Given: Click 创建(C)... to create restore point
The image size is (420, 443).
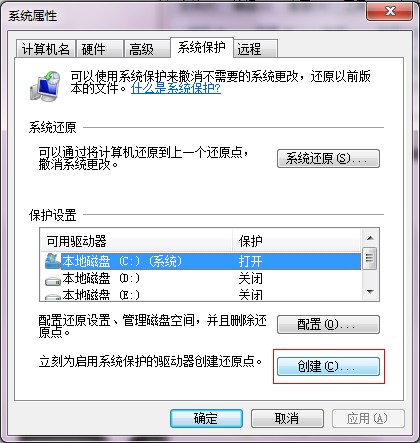Looking at the screenshot, I should coord(328,366).
